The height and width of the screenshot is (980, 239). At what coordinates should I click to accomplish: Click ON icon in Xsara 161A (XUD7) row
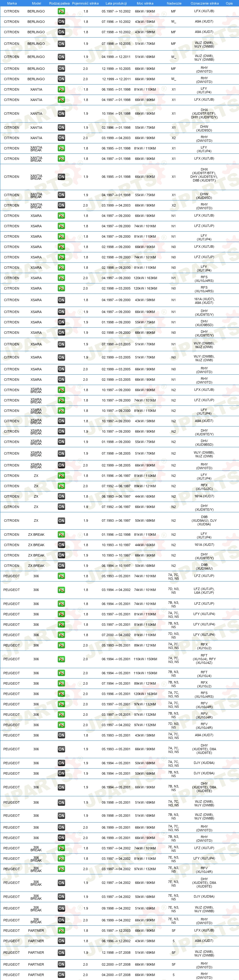click(x=61, y=300)
